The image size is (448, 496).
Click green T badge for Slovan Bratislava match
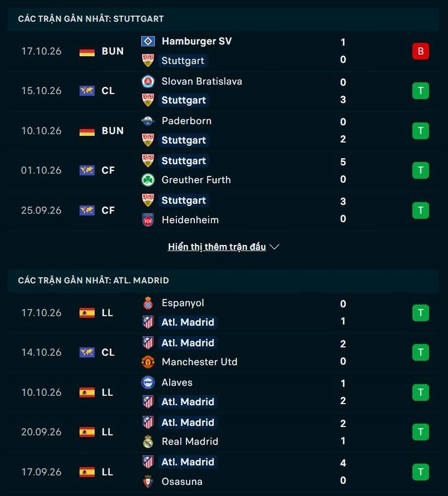421,91
